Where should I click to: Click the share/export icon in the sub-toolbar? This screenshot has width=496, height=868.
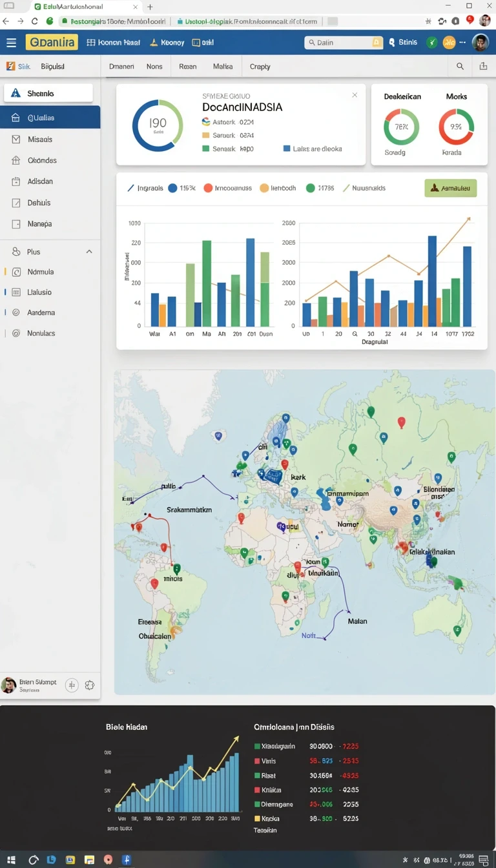[x=483, y=66]
